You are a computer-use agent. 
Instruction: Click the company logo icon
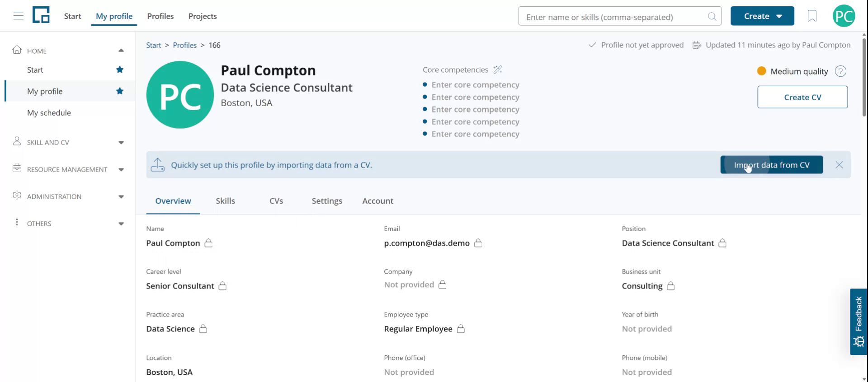[41, 15]
